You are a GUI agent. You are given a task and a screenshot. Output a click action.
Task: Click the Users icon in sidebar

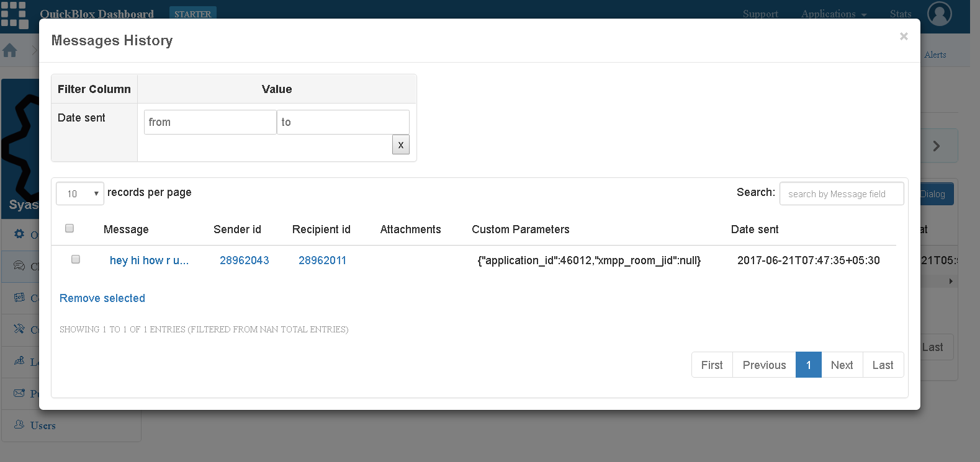(x=19, y=425)
